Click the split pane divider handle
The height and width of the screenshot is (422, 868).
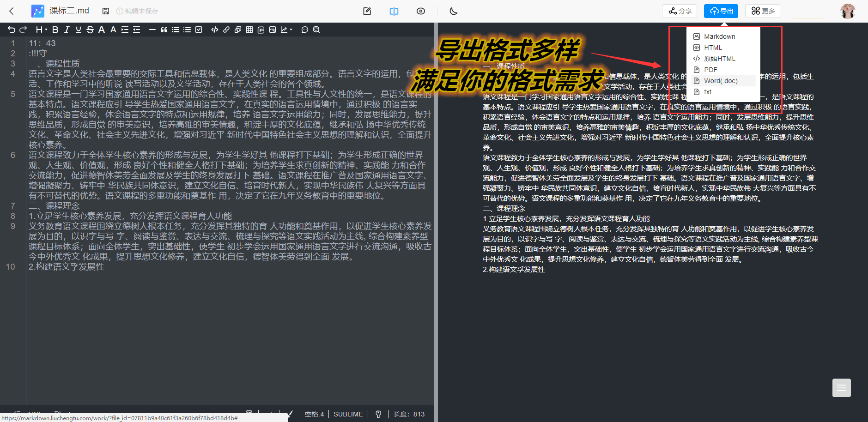[x=436, y=222]
